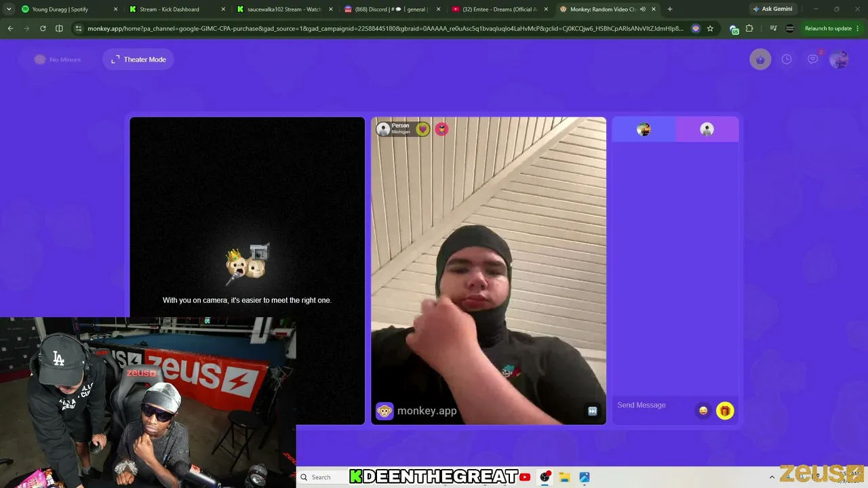Switch to the Emtee - Dreams YouTube tab

click(x=500, y=9)
